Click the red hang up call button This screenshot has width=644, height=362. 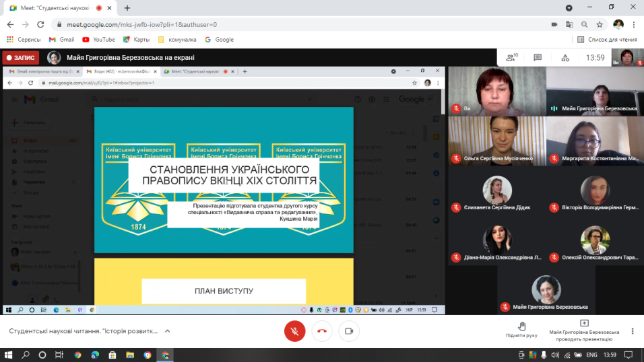point(321,331)
